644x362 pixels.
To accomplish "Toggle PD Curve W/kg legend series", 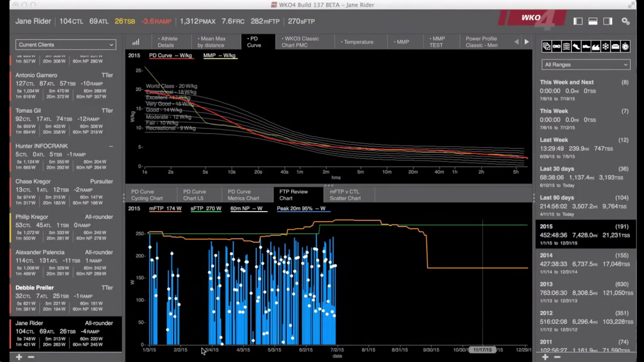I will 171,55.
